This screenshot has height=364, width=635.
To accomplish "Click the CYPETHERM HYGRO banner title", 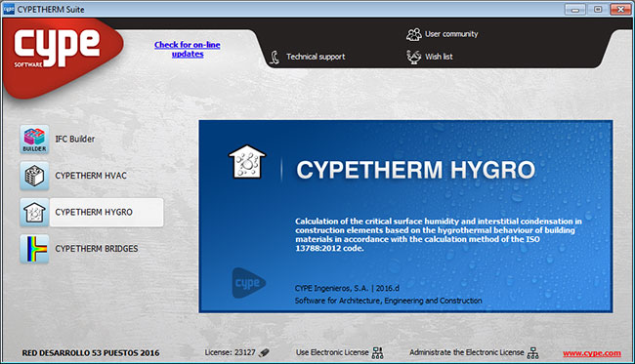I will coord(416,170).
